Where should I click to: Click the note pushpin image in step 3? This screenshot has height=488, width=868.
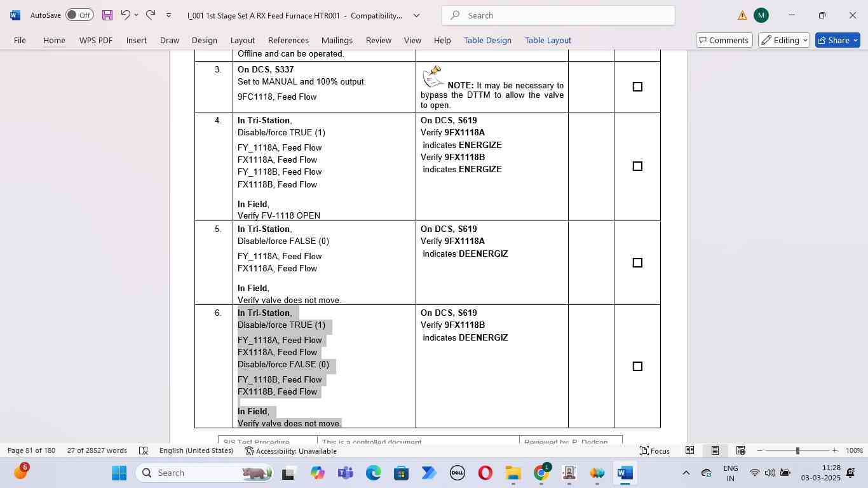click(x=433, y=76)
